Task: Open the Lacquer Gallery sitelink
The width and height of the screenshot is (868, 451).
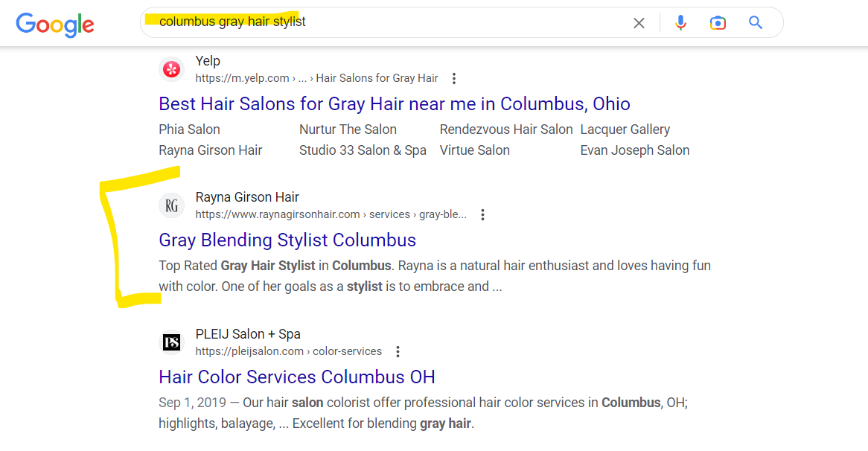Action: point(625,129)
